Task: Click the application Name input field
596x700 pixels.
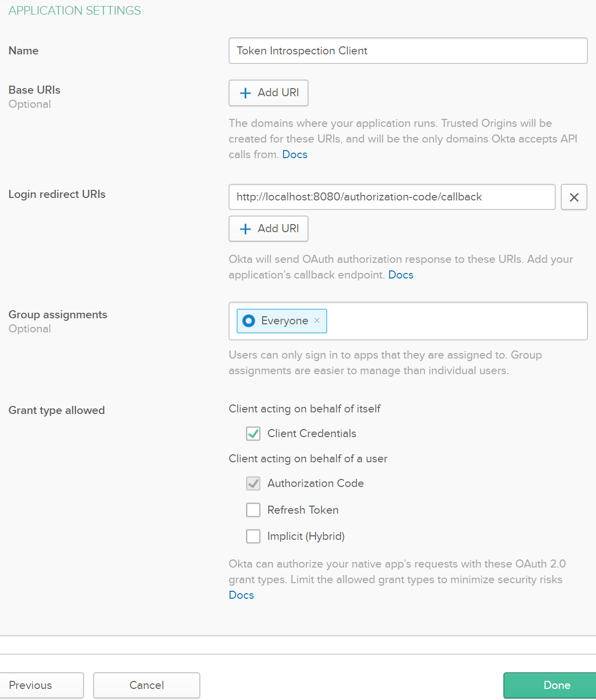Action: pyautogui.click(x=408, y=51)
